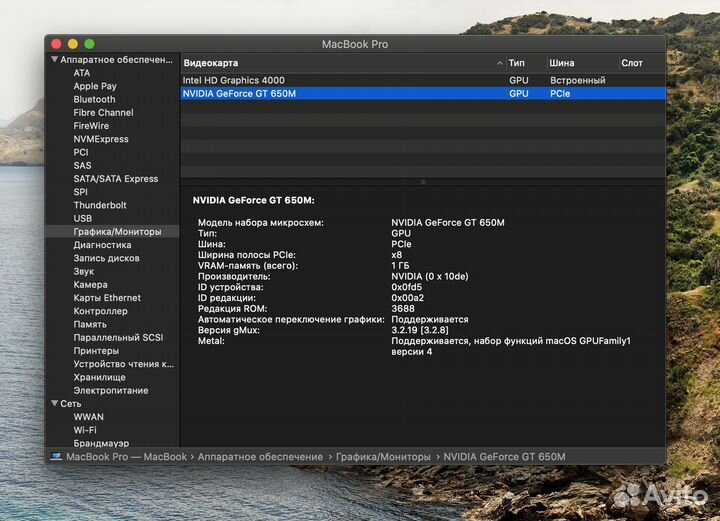Zoom window with green button
Viewport: 720px width, 521px height.
point(90,44)
